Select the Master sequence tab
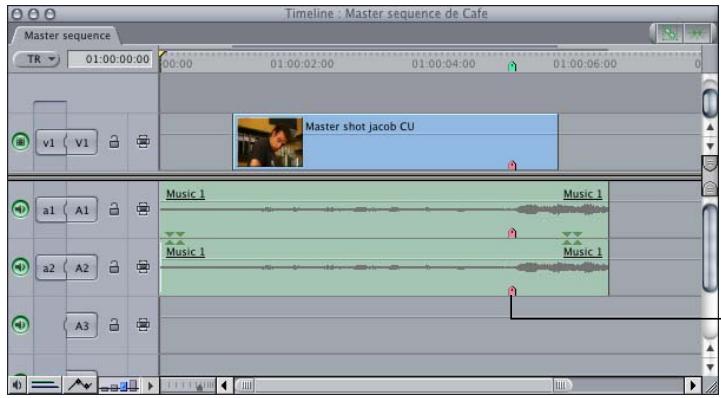The image size is (721, 398). pos(67,35)
